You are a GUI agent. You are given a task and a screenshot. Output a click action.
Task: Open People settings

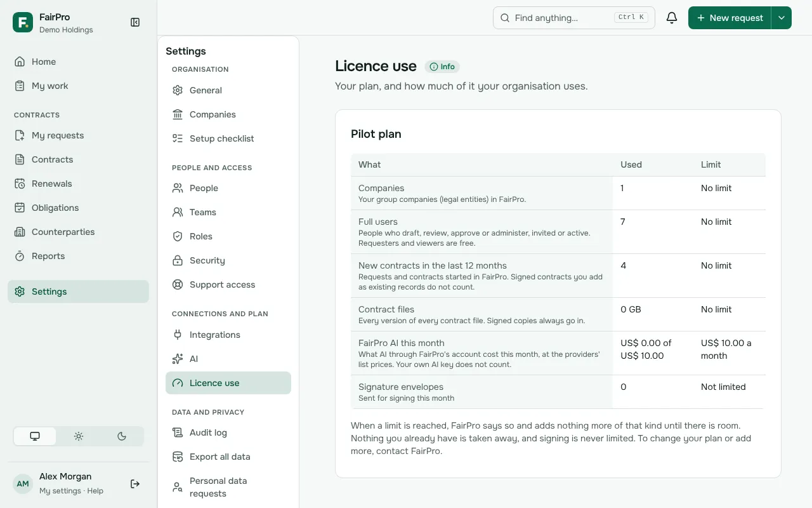pyautogui.click(x=228, y=188)
